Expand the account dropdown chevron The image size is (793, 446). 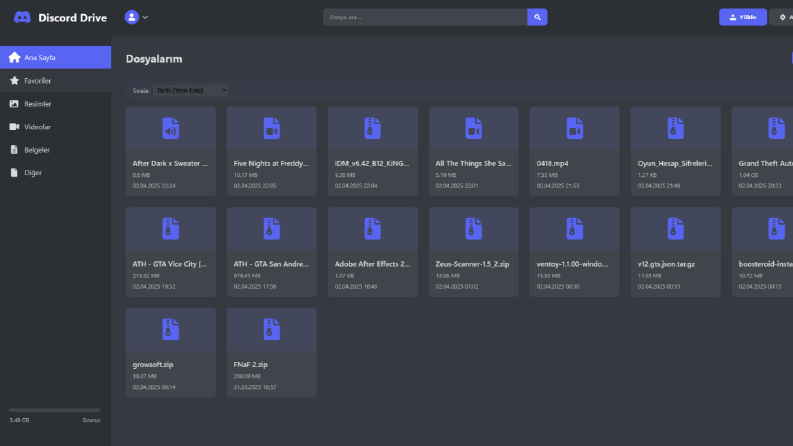[145, 17]
